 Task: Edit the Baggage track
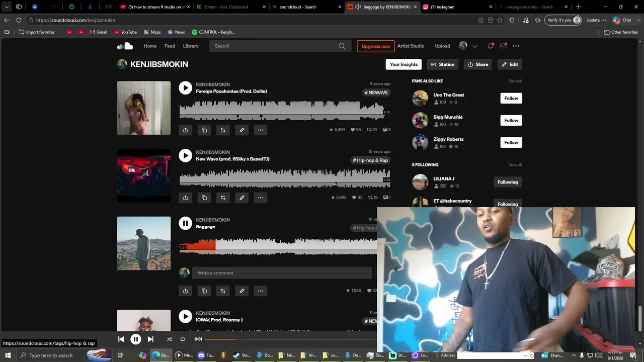[242, 291]
